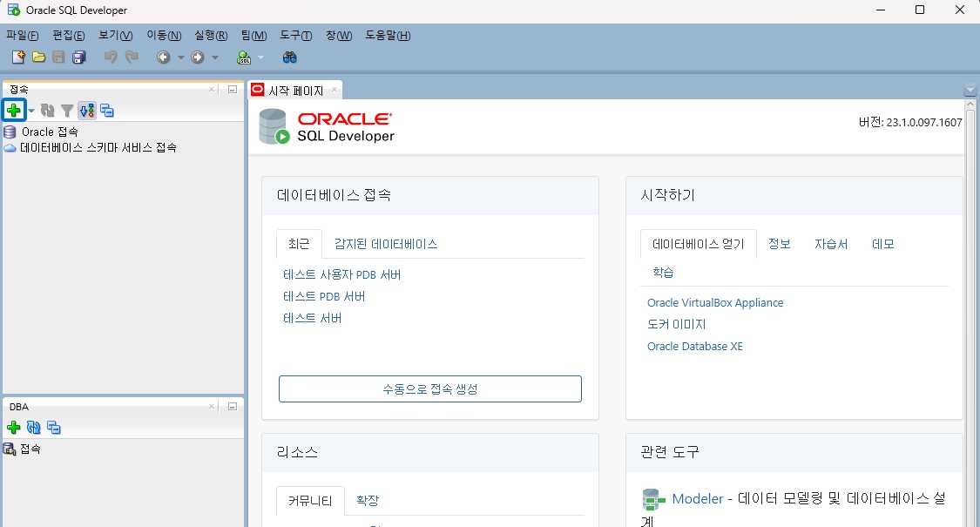Open the Oracle VirtualBox Appliance link
The width and height of the screenshot is (980, 527).
715,302
